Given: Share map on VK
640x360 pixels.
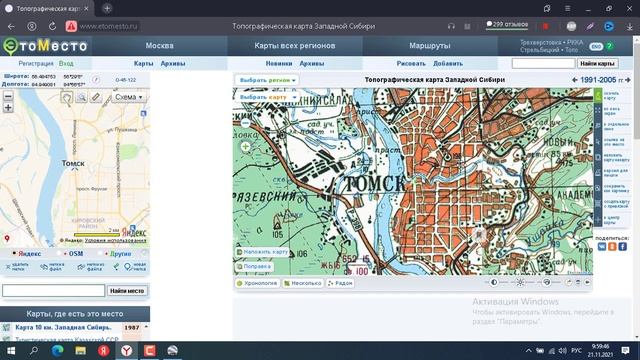Looking at the screenshot, I should coord(602,247).
